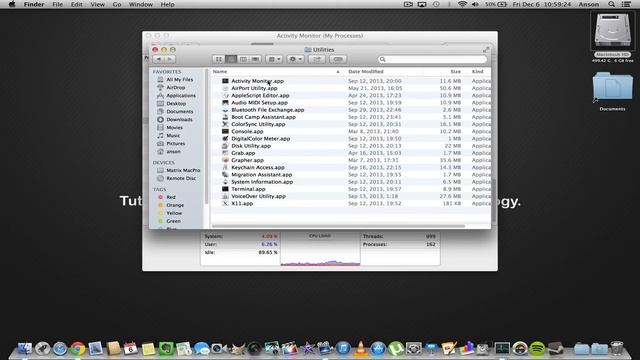This screenshot has width=640, height=360.
Task: Open the Action gear dropdown
Action: [296, 59]
